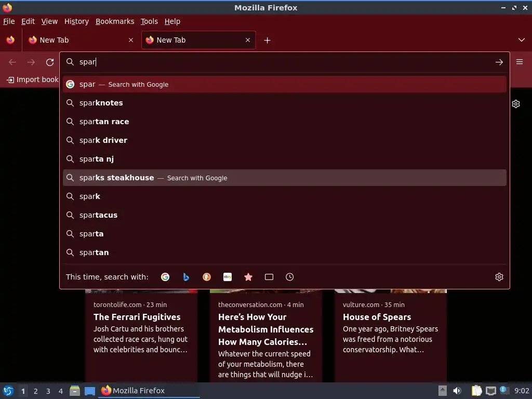Image resolution: width=532 pixels, height=399 pixels.
Task: Click the Back navigation arrow
Action: tap(12, 62)
